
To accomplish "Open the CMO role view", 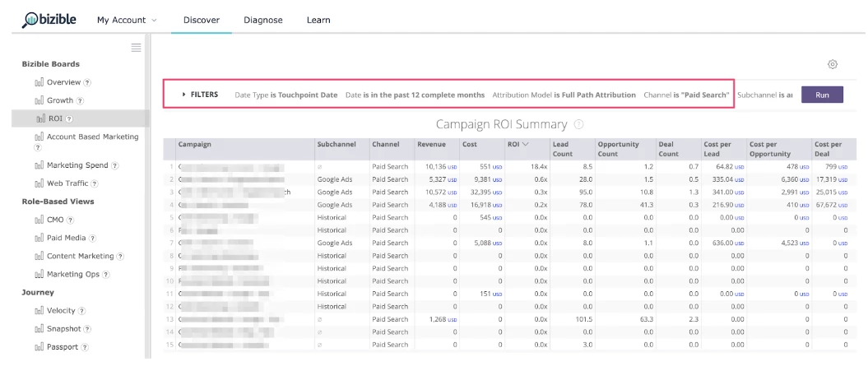I will (x=55, y=220).
